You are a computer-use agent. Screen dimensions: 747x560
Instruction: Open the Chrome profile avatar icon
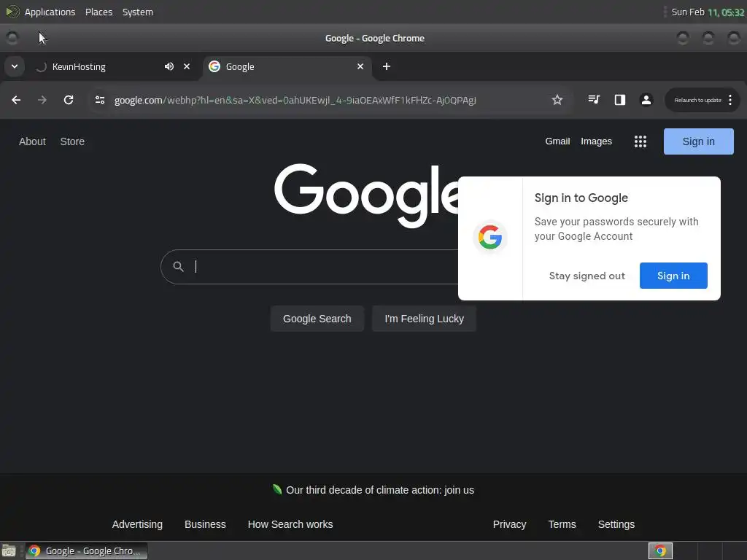tap(646, 100)
